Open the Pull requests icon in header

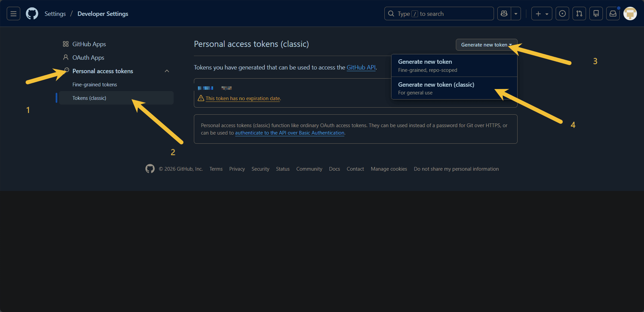pyautogui.click(x=579, y=13)
